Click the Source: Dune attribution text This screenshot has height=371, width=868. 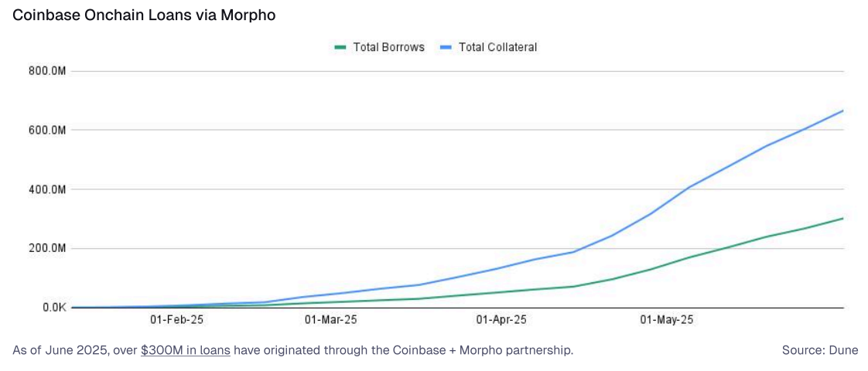point(820,350)
